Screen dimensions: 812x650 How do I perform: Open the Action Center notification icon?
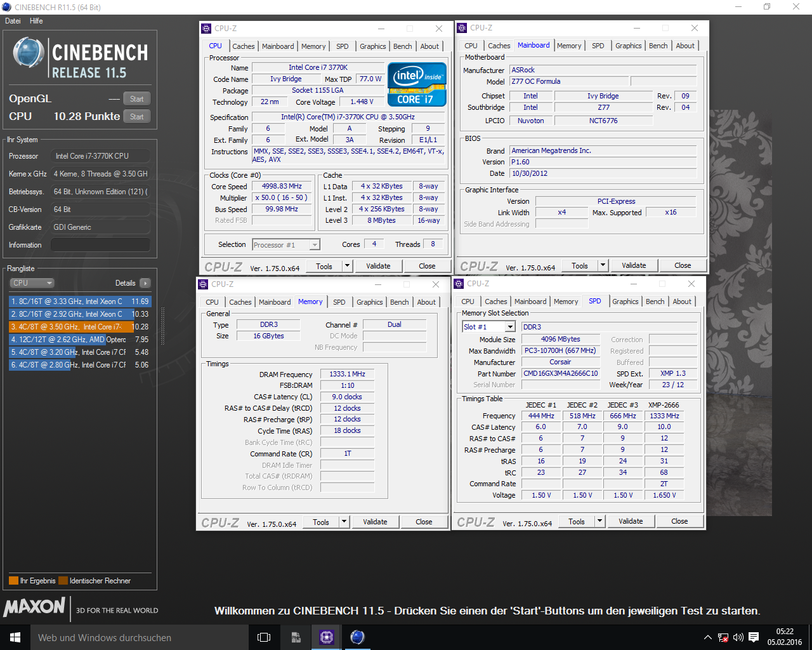[x=754, y=637]
